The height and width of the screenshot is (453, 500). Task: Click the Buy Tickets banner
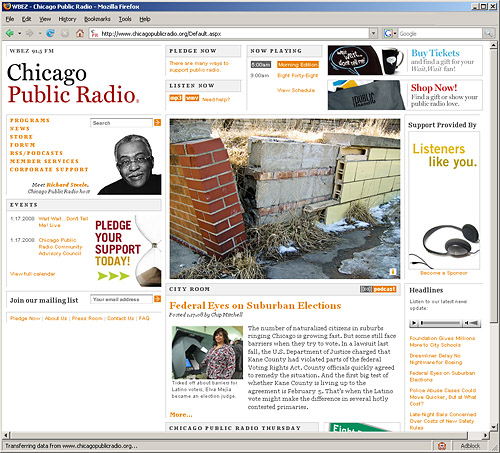tap(405, 60)
